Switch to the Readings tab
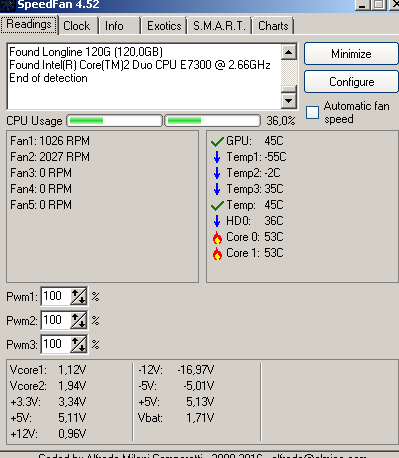 coord(29,24)
